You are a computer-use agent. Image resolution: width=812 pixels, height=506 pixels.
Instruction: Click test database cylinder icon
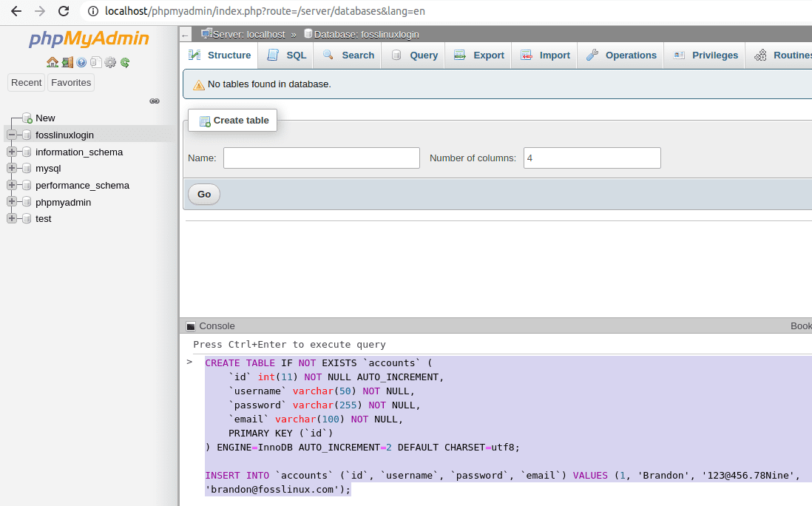(27, 218)
